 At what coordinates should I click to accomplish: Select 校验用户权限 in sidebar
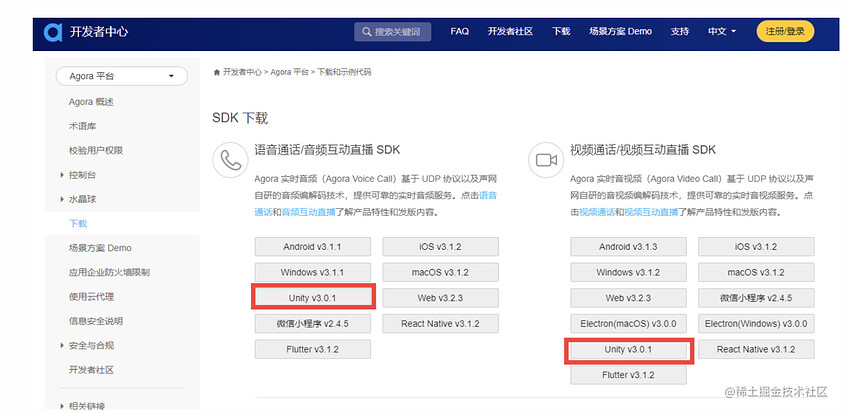pyautogui.click(x=96, y=151)
